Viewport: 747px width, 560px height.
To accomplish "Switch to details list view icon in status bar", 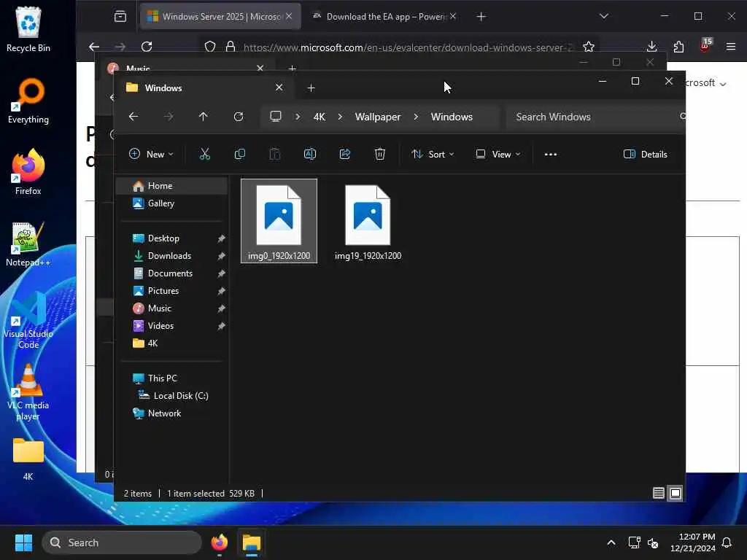I will (x=659, y=493).
